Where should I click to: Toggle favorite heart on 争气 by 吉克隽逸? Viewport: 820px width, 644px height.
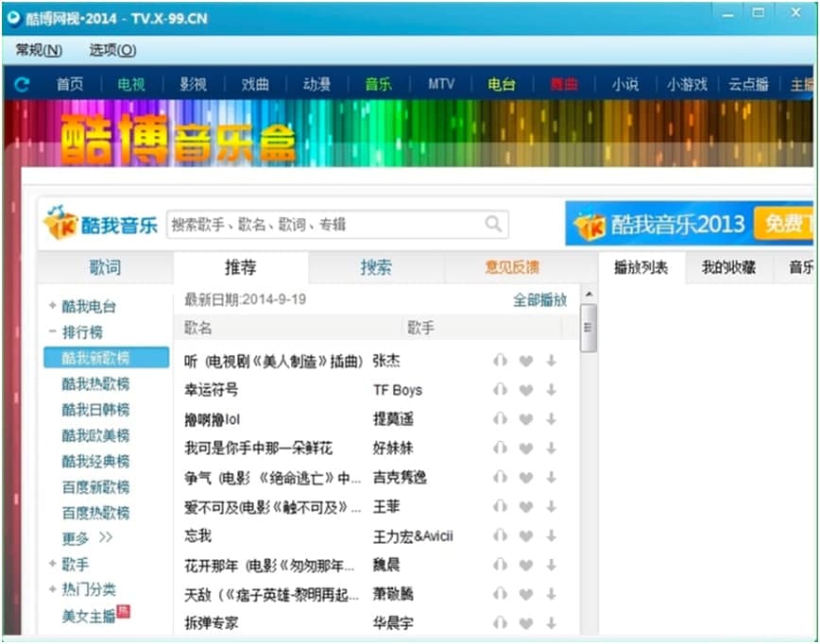[526, 478]
